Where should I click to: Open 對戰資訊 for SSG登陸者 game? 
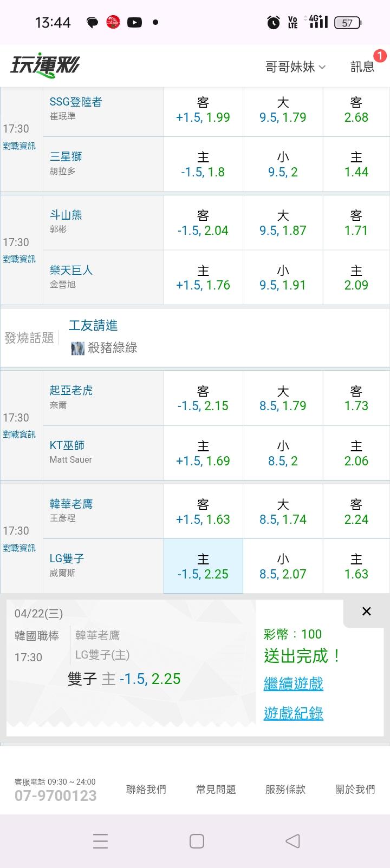coord(19,146)
